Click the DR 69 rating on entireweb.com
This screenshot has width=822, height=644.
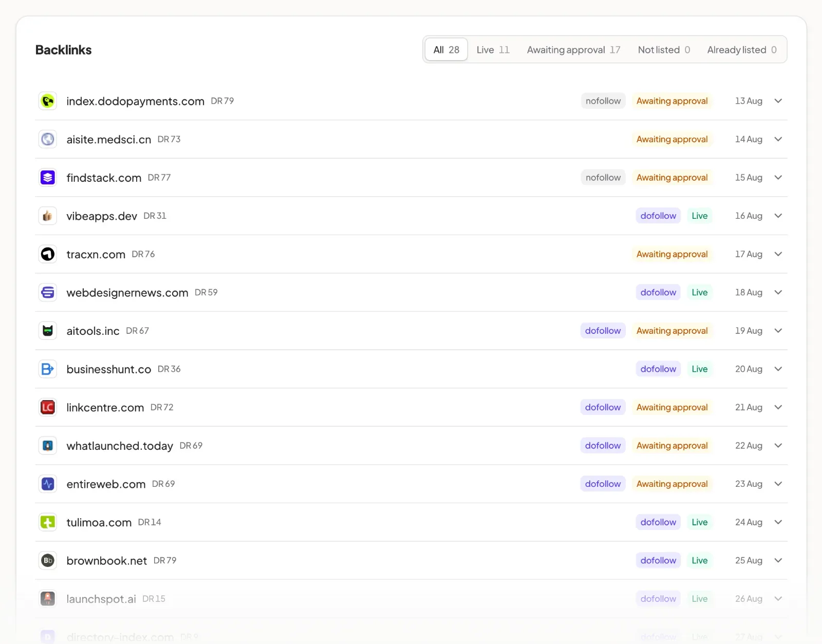pyautogui.click(x=163, y=484)
